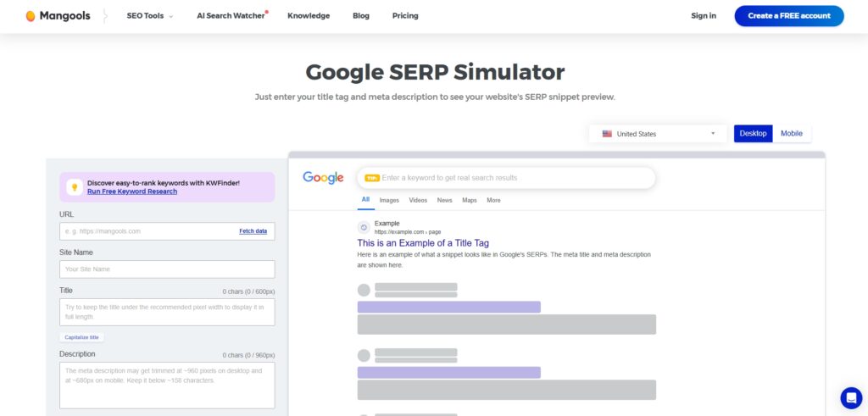
Task: Switch preview to Desktop view
Action: click(753, 134)
